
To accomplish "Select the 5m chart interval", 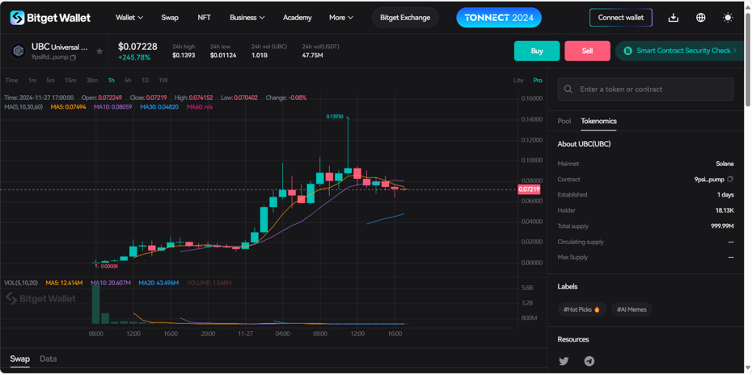I will pyautogui.click(x=51, y=80).
